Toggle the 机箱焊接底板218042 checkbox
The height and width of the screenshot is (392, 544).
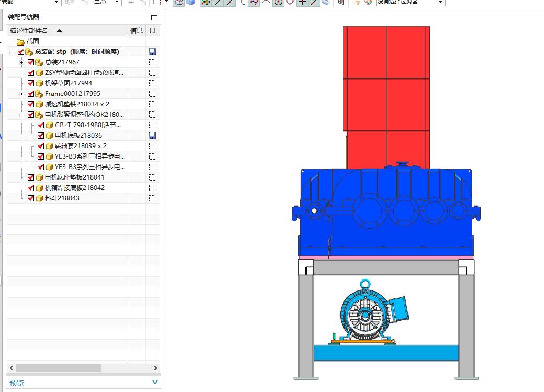click(x=31, y=187)
